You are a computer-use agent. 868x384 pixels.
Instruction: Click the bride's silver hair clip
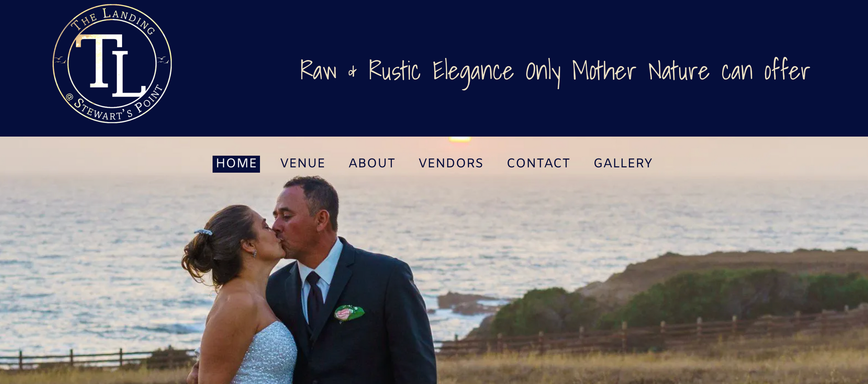[x=203, y=232]
